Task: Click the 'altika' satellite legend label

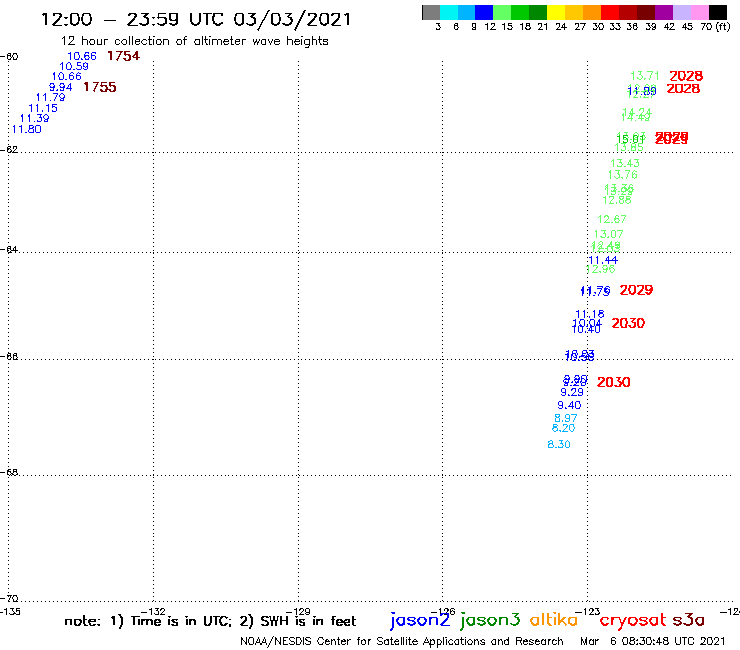Action: click(x=554, y=620)
